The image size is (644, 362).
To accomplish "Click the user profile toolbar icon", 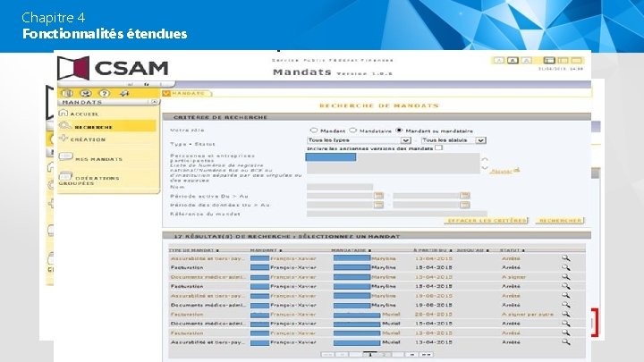I will 86,94.
